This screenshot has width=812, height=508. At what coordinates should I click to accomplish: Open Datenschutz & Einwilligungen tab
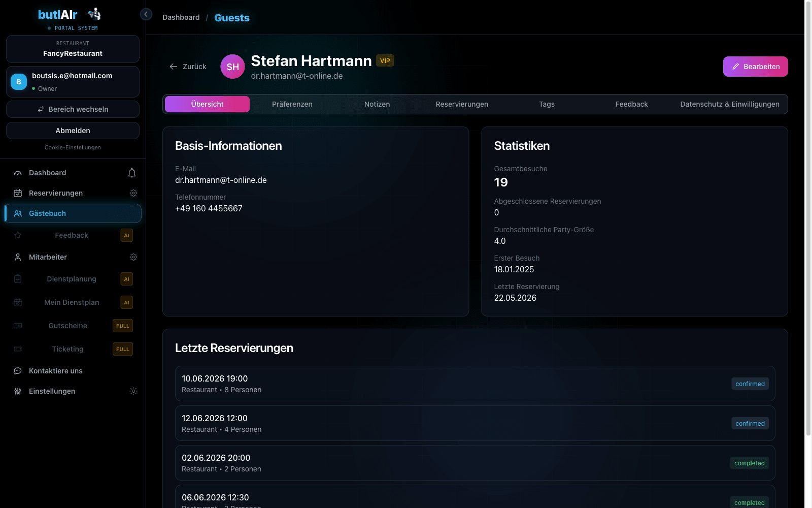(730, 104)
